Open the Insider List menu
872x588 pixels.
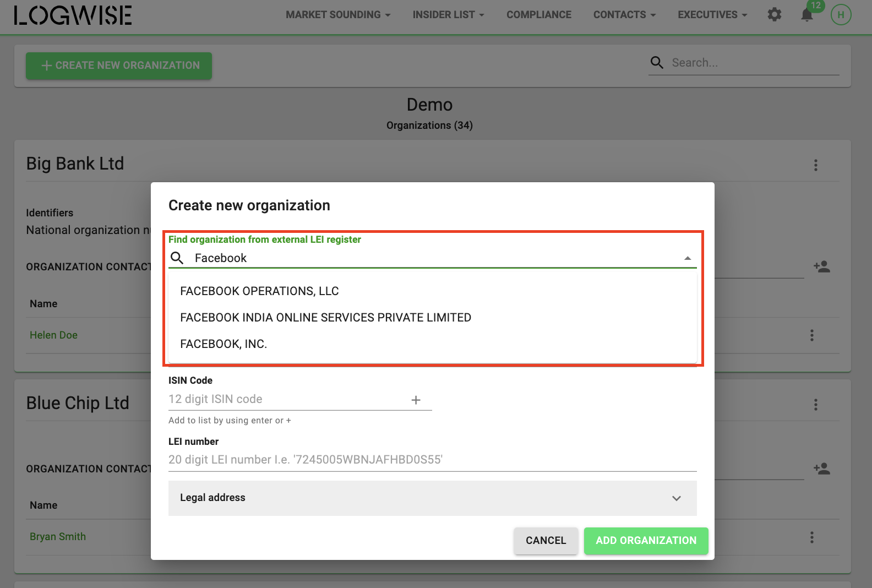point(448,15)
